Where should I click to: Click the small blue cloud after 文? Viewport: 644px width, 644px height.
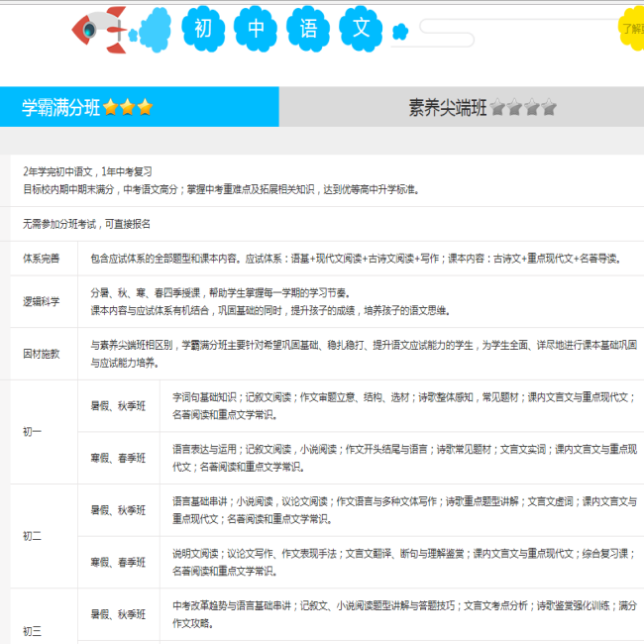pyautogui.click(x=400, y=32)
